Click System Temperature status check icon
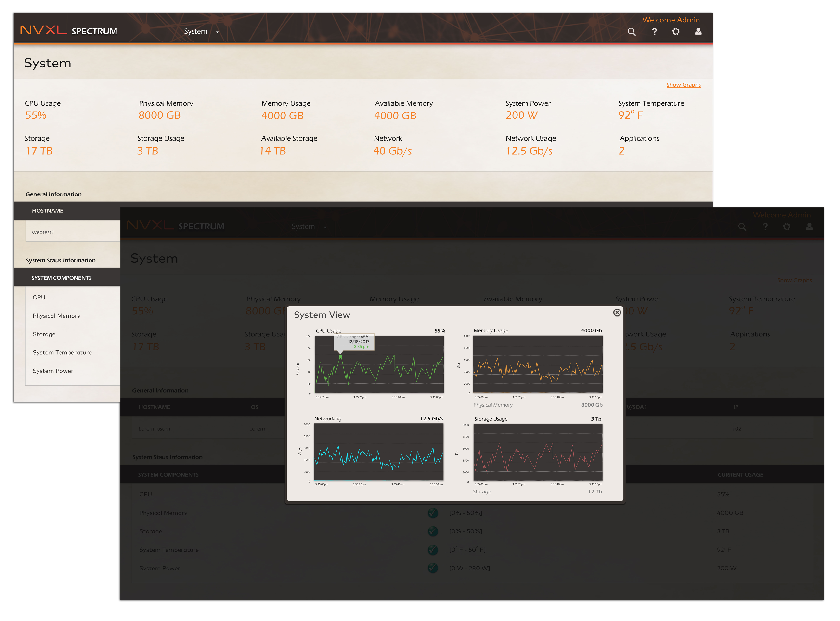The width and height of the screenshot is (840, 621). 433,550
